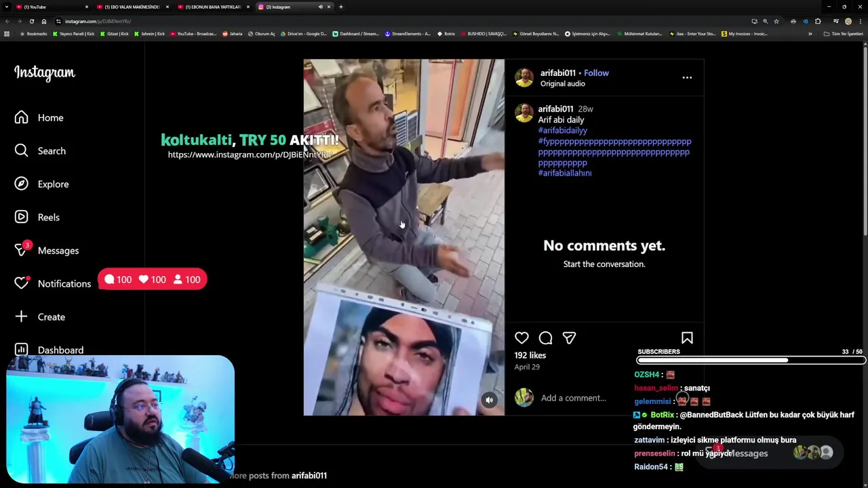This screenshot has width=868, height=488.
Task: Share the post with paper plane icon
Action: coord(569,338)
